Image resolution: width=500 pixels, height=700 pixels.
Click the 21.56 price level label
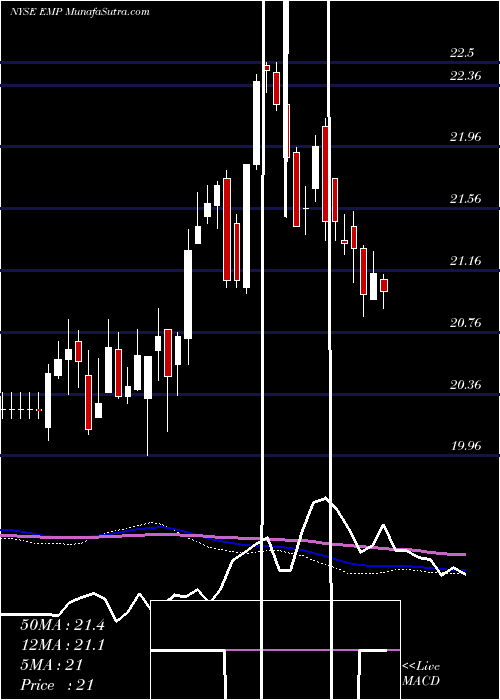coord(466,199)
